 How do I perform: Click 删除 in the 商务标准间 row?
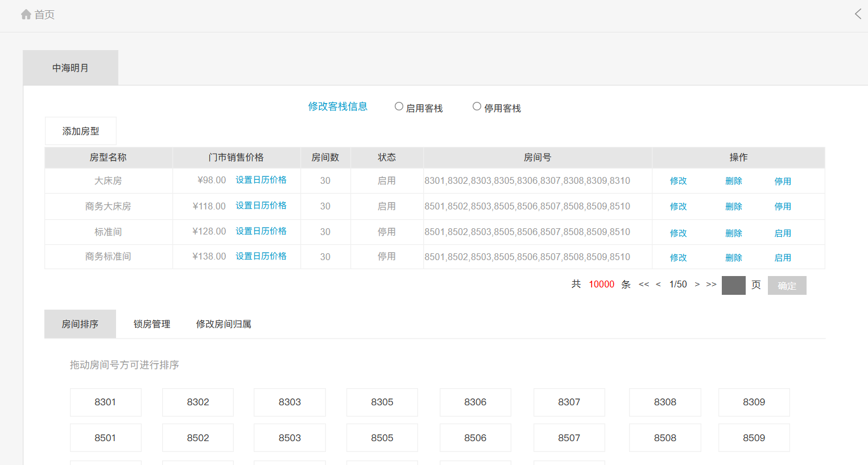click(x=734, y=258)
